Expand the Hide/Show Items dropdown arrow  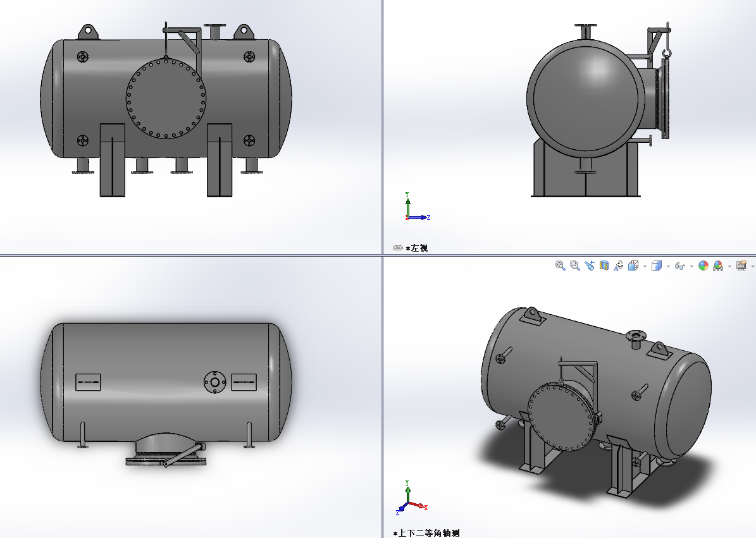coord(691,266)
